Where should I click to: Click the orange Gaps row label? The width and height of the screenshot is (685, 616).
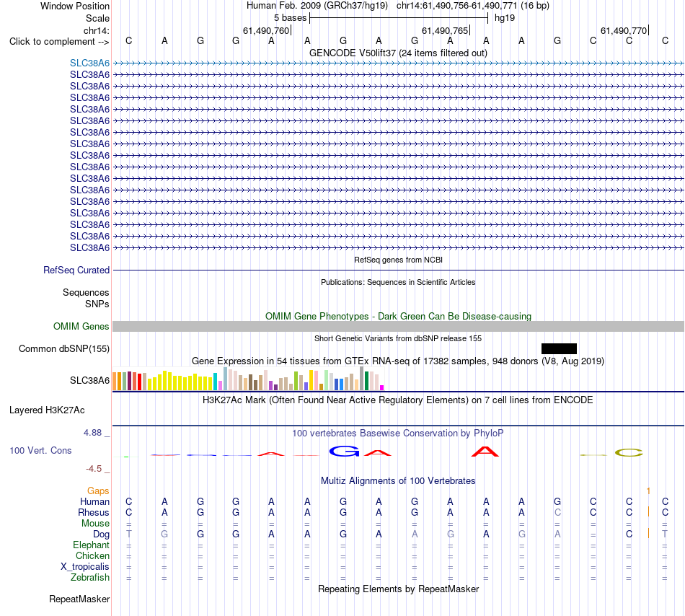pyautogui.click(x=98, y=491)
